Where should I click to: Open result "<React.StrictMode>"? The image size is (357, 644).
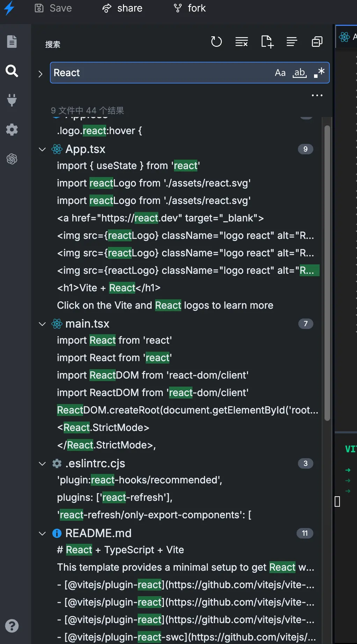tap(103, 427)
